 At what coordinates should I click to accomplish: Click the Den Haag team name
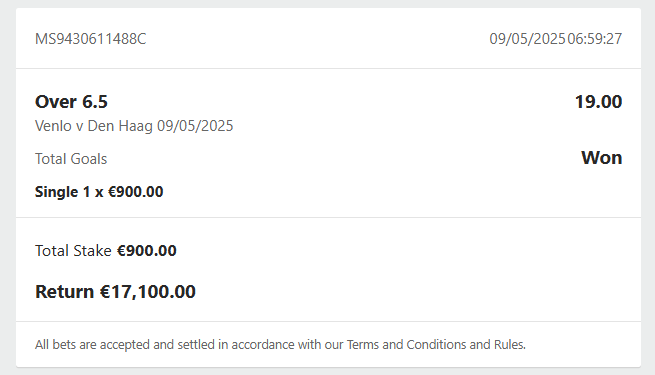(120, 126)
